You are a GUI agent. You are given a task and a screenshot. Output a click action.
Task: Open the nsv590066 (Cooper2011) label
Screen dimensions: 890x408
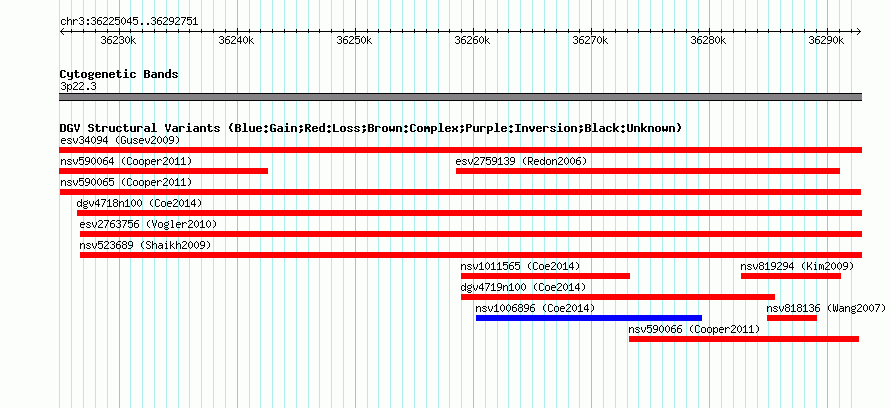(694, 329)
